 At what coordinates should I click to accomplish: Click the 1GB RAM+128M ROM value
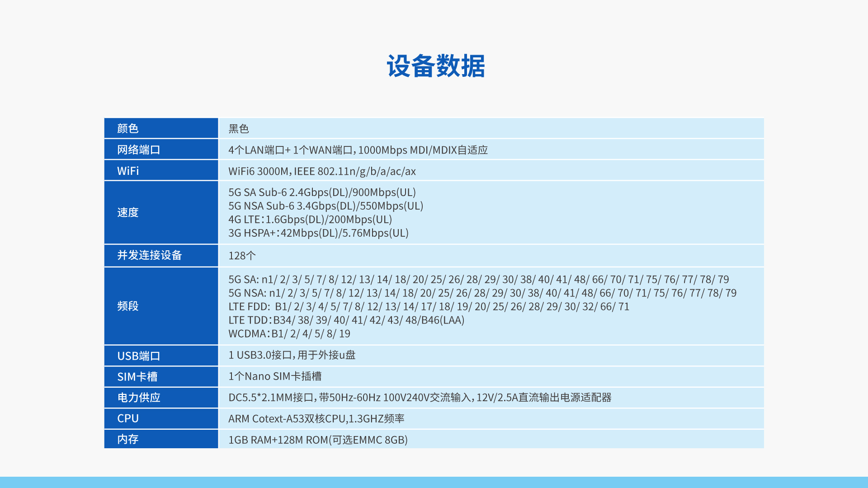click(318, 440)
